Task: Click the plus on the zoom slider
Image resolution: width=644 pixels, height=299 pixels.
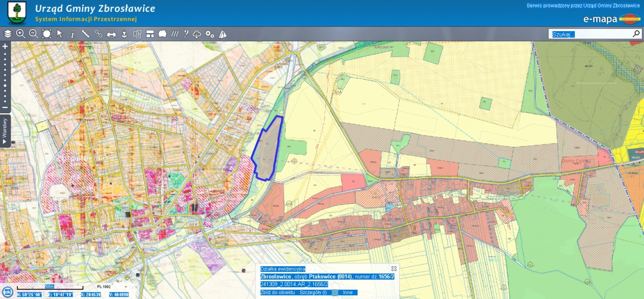Action: (5, 47)
